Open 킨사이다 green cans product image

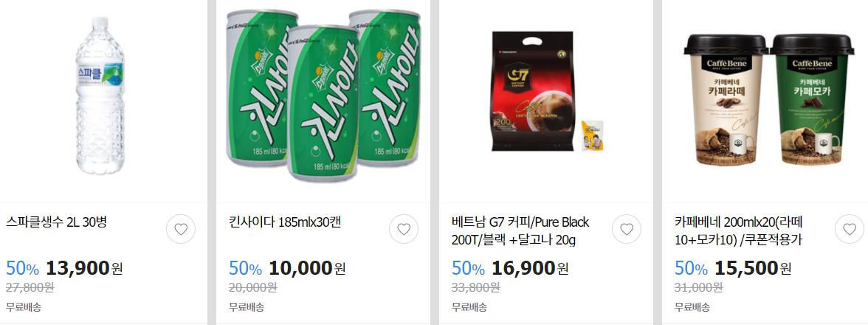[323, 95]
